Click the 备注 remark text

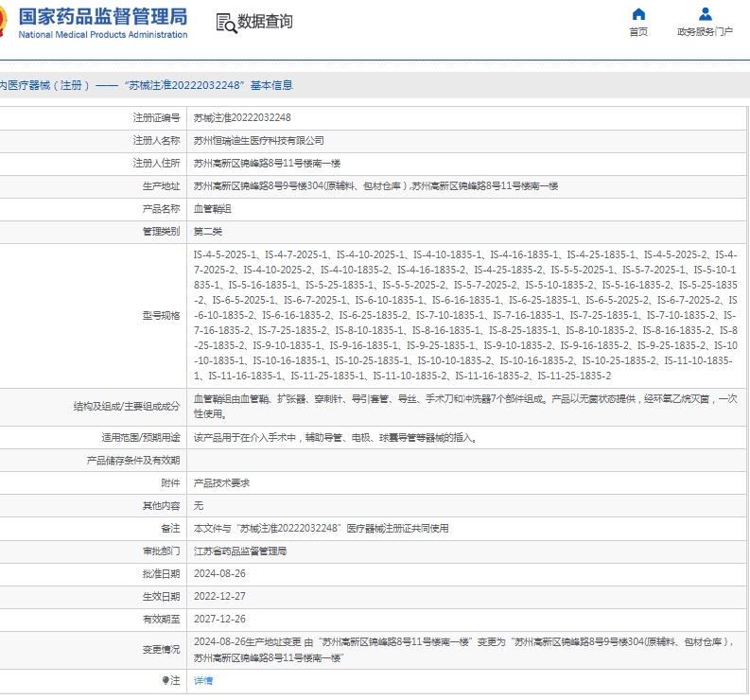[x=321, y=529]
